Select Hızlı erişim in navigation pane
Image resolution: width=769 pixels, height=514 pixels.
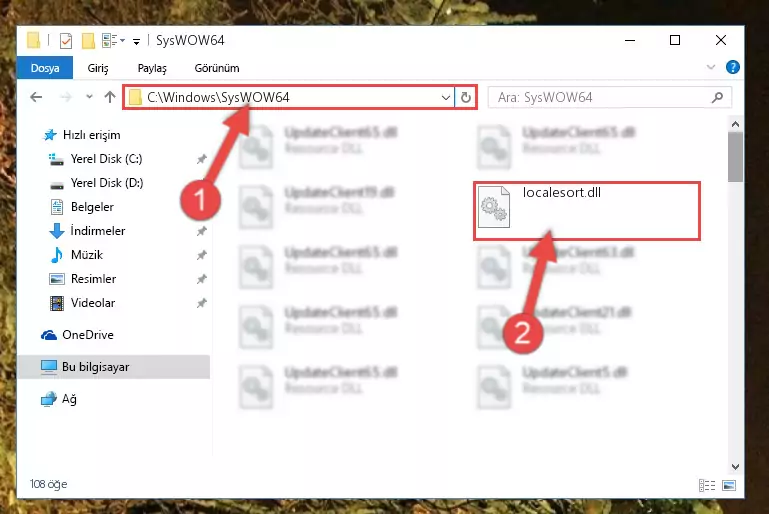click(91, 135)
